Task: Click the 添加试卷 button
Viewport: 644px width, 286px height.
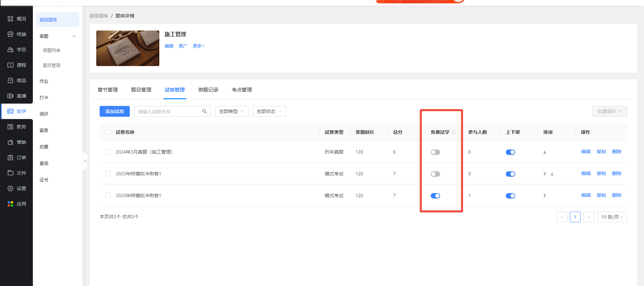Action: 114,111
